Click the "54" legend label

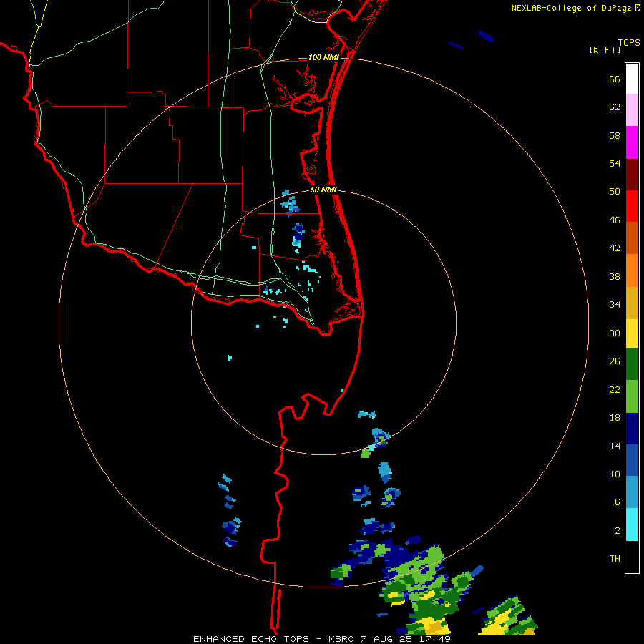tap(615, 163)
